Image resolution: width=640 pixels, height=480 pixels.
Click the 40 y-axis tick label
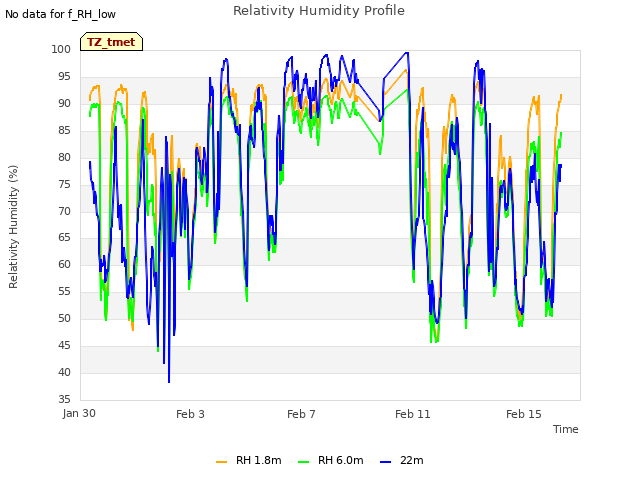[x=64, y=372]
